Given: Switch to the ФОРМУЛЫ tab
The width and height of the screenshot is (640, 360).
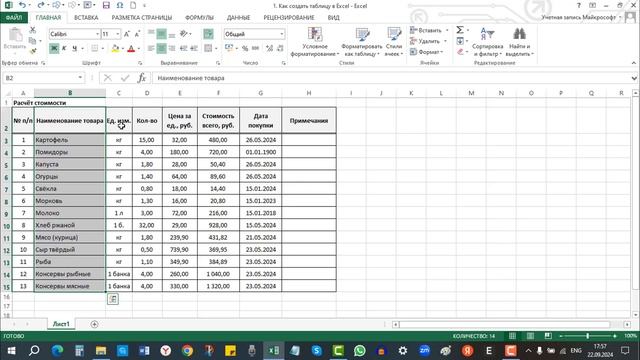Looking at the screenshot, I should click(x=199, y=18).
